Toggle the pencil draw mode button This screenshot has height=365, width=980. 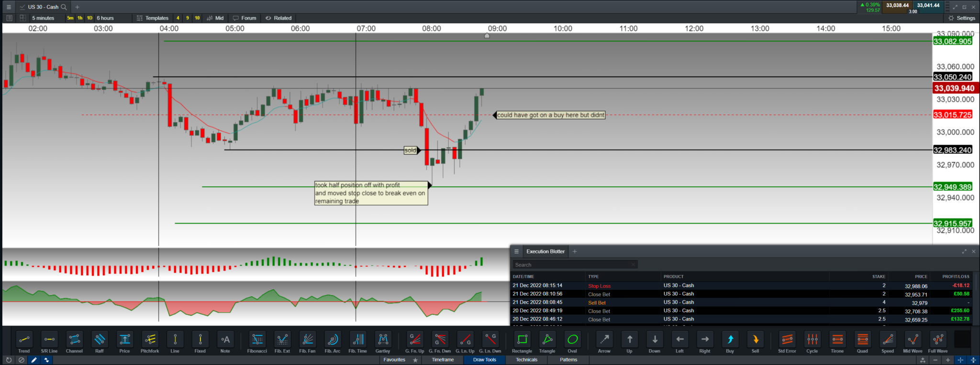pyautogui.click(x=33, y=360)
